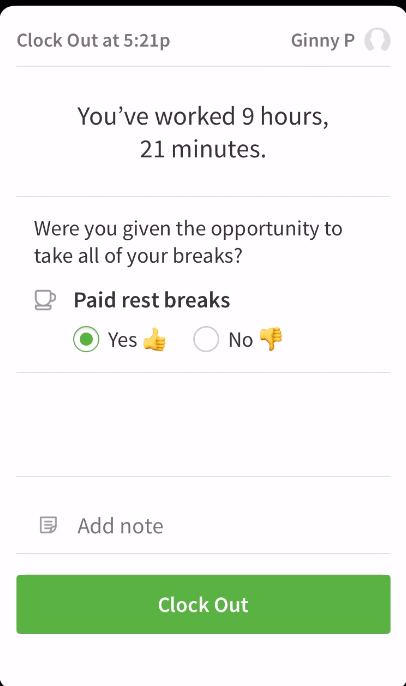Click the Clock Out button label text
The width and height of the screenshot is (406, 686).
tap(203, 605)
